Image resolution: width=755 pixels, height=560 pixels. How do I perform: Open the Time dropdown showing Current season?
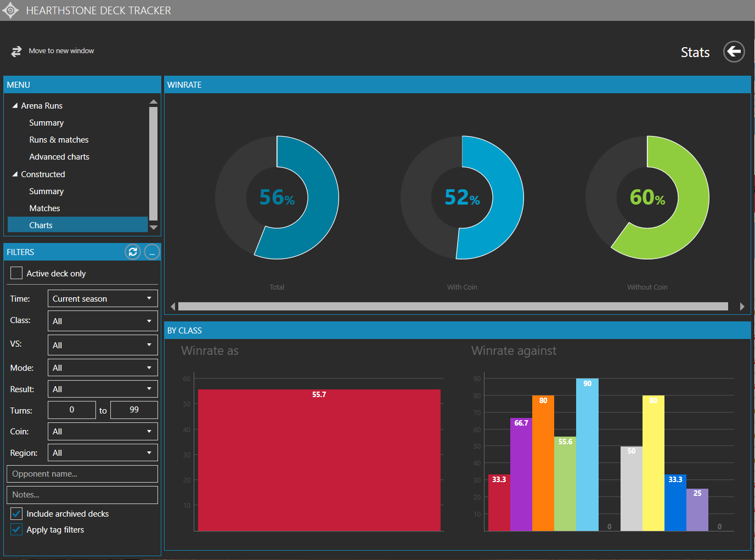coord(103,298)
